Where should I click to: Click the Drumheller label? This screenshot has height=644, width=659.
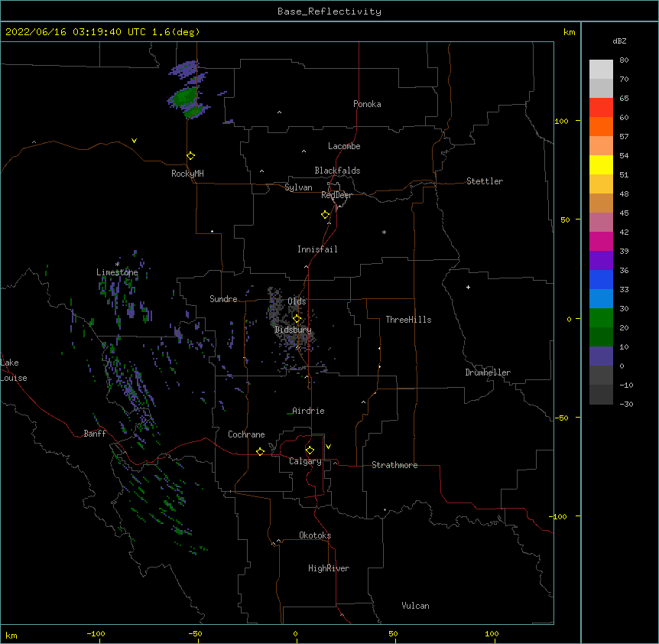(x=488, y=372)
